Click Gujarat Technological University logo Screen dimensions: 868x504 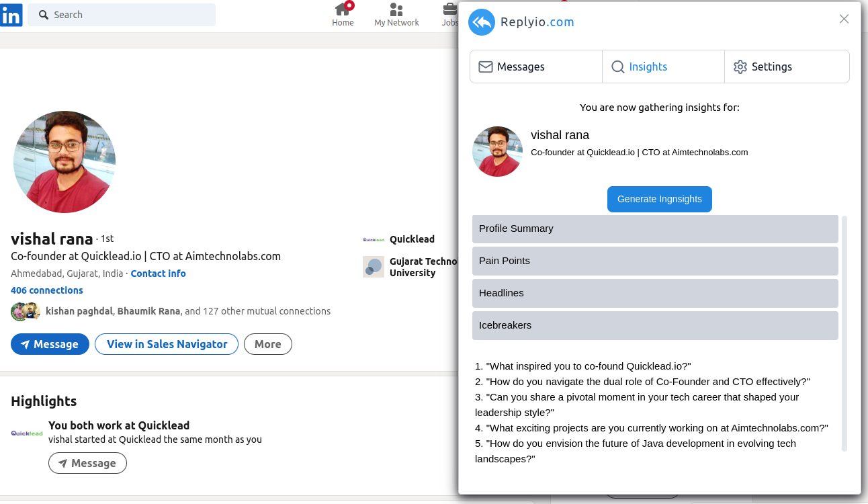coord(374,267)
